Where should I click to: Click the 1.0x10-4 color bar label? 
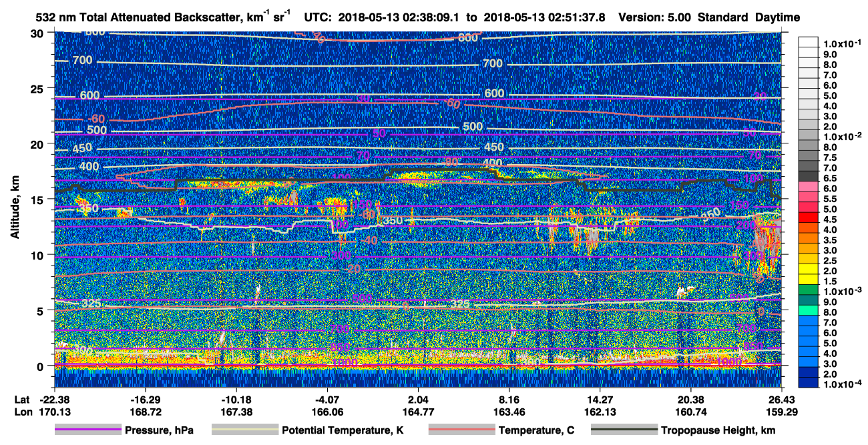(844, 383)
